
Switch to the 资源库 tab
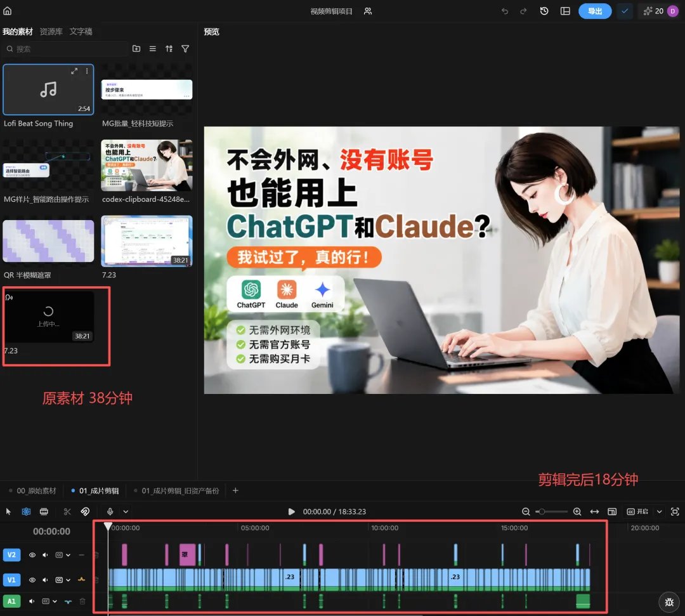click(x=51, y=32)
